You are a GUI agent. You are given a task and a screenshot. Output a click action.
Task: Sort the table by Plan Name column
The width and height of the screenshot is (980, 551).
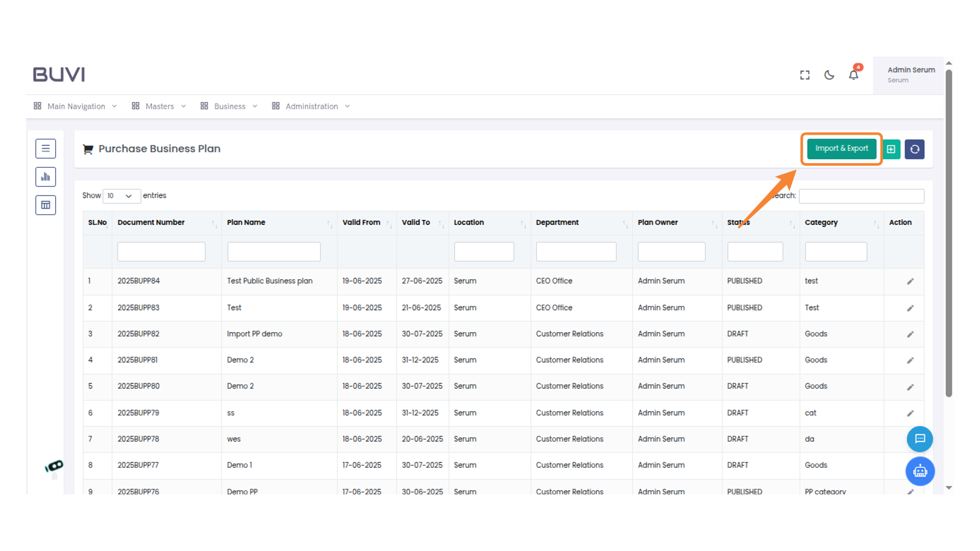247,222
